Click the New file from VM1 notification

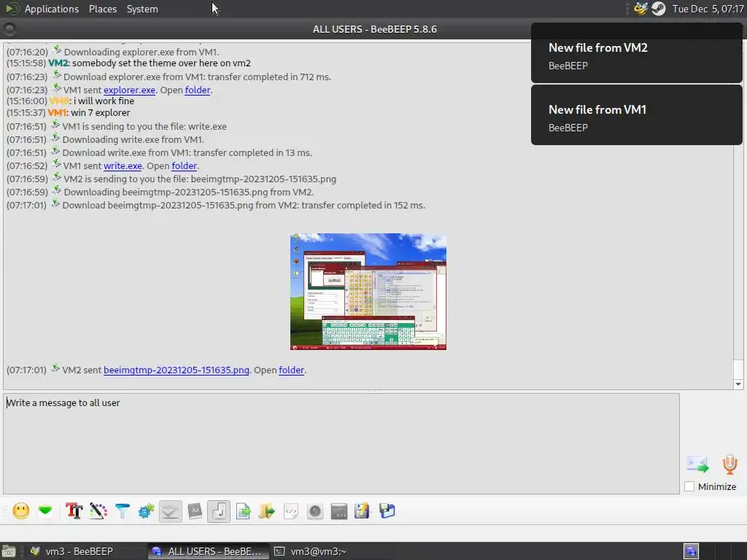pos(636,114)
